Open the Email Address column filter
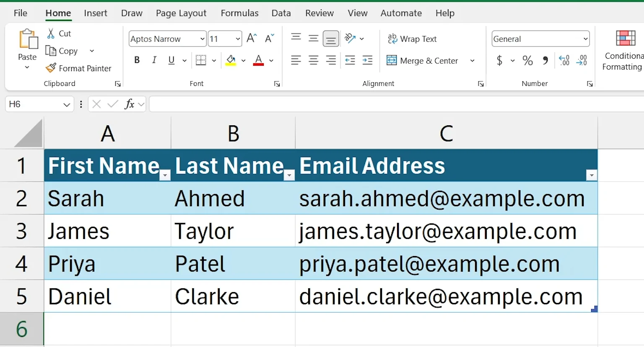 [x=591, y=175]
